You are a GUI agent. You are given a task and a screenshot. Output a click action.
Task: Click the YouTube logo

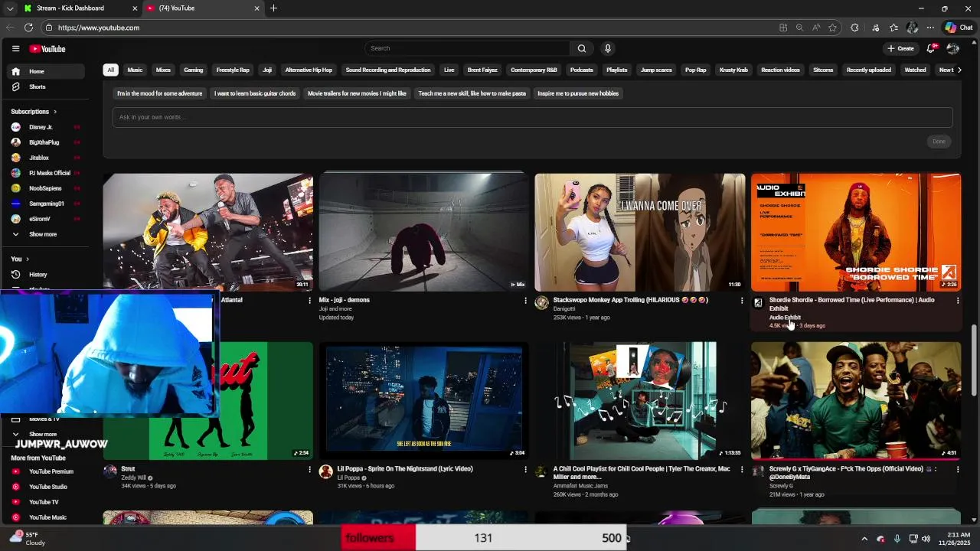pyautogui.click(x=47, y=49)
